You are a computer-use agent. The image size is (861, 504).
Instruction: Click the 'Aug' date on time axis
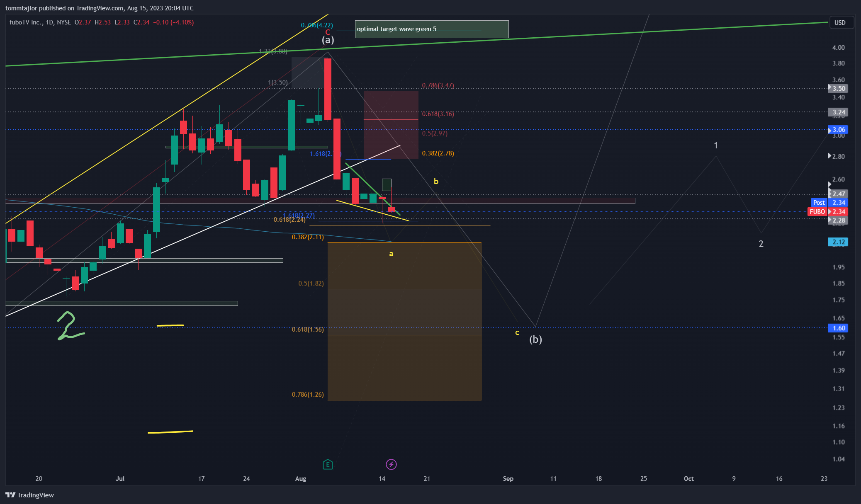click(301, 479)
